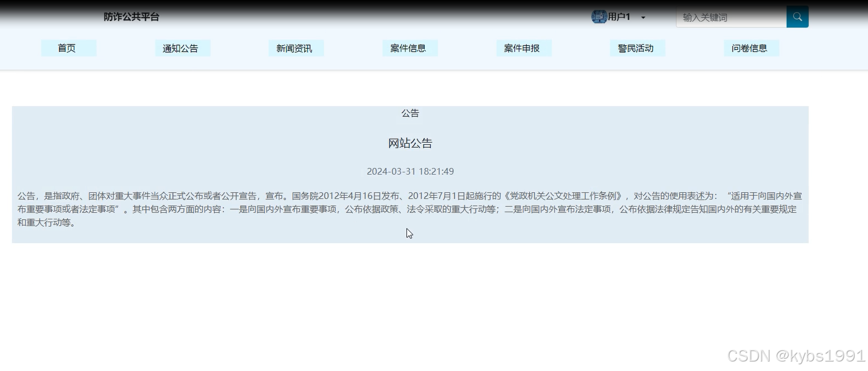Click the 公告 heading text
The height and width of the screenshot is (371, 868).
tap(410, 113)
